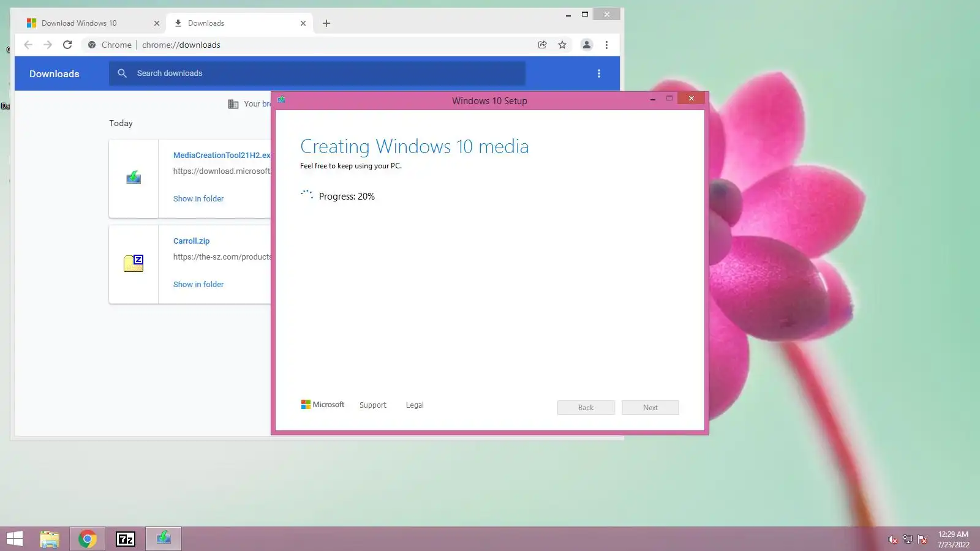The height and width of the screenshot is (551, 980).
Task: Open the Legal link in Setup
Action: pos(415,405)
